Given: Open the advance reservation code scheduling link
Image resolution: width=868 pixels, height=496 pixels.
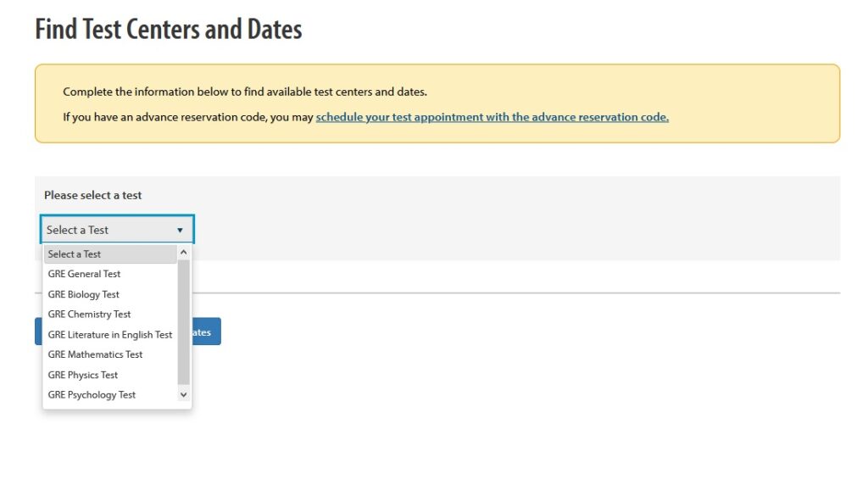Looking at the screenshot, I should coord(492,117).
